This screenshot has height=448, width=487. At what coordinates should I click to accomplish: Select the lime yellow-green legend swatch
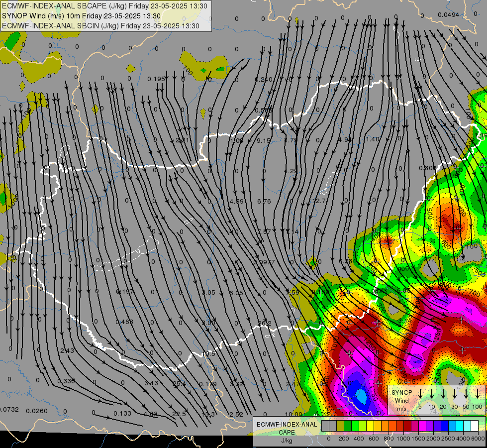tap(363, 426)
